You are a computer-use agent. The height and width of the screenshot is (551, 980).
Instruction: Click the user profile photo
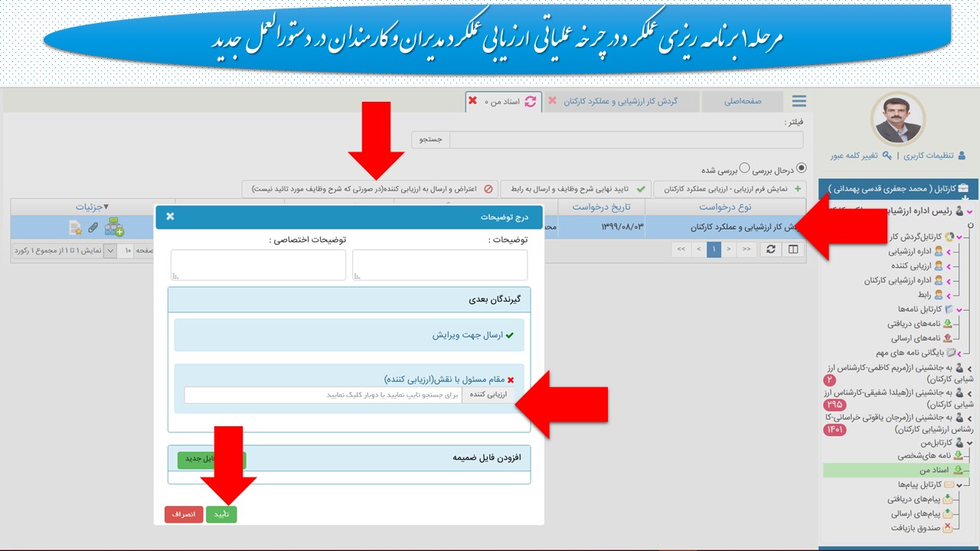[x=898, y=119]
